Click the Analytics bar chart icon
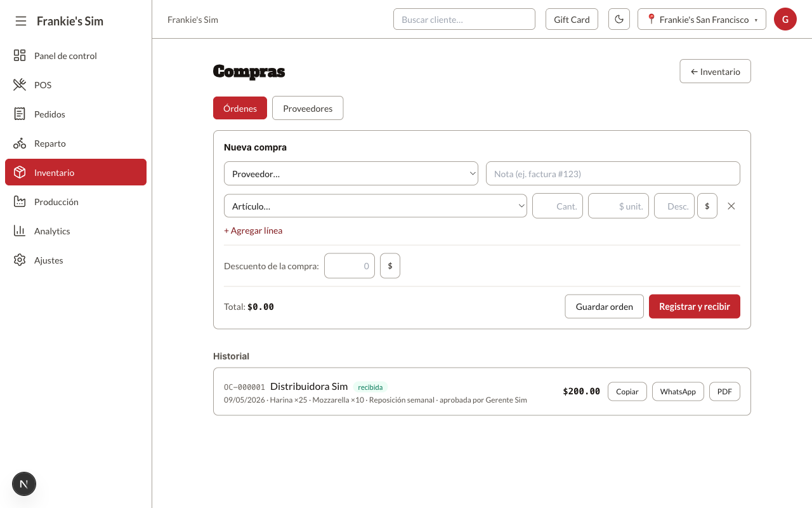 tap(20, 231)
